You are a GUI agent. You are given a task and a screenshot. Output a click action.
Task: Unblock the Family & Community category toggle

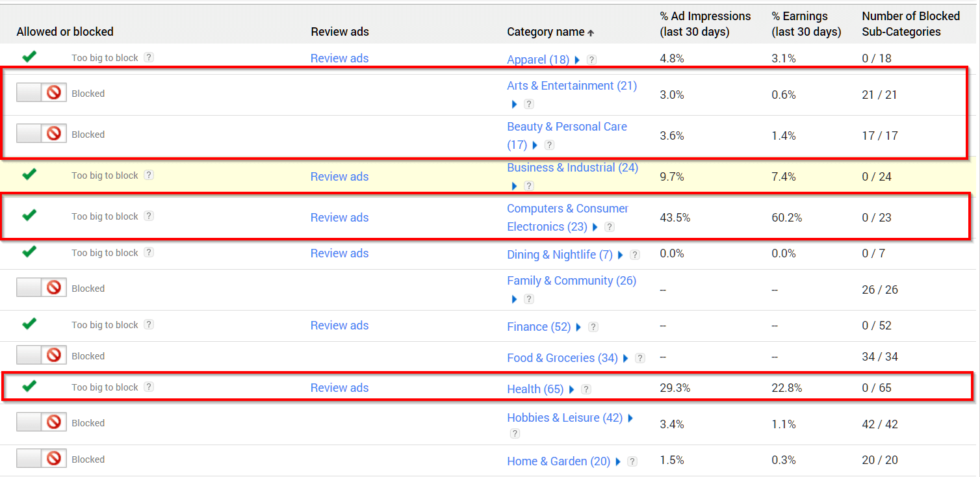tap(42, 287)
